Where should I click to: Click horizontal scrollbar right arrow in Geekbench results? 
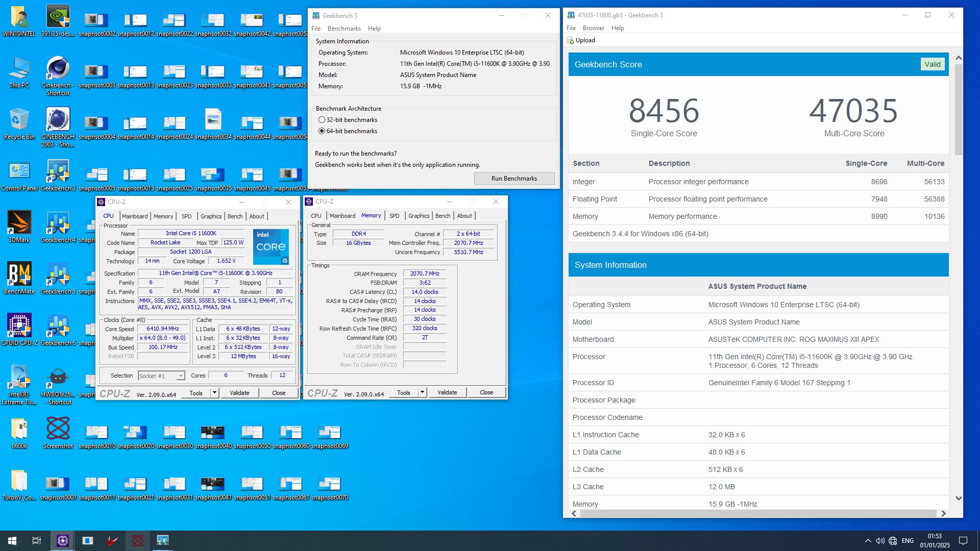(943, 514)
